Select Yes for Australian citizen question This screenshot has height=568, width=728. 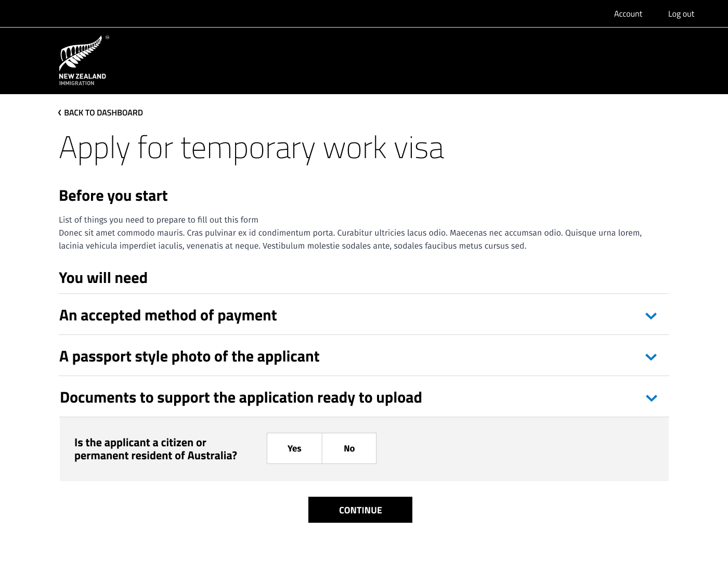[x=294, y=448]
